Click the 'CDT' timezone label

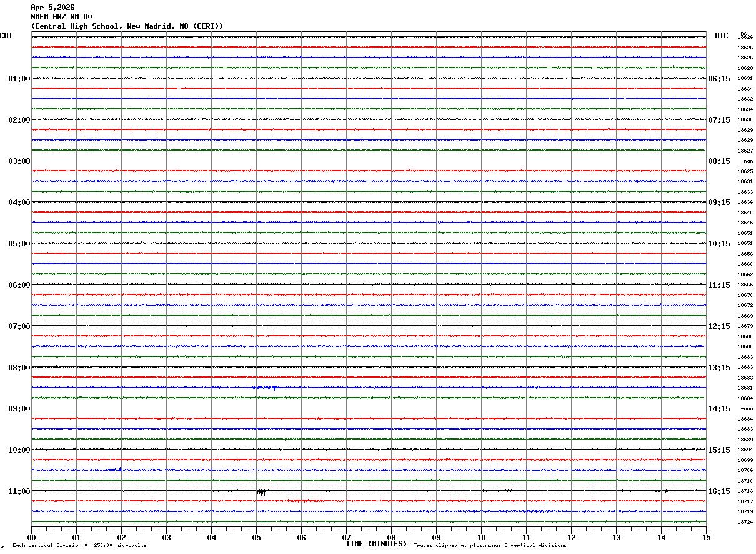(x=6, y=36)
